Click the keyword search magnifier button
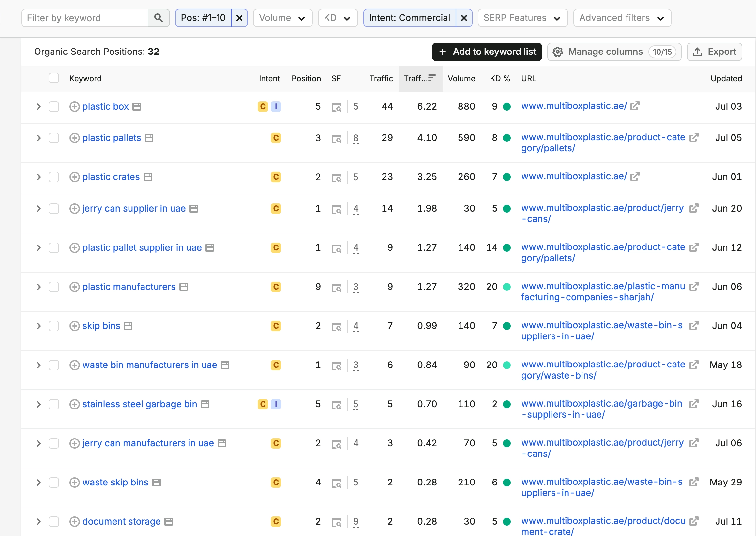Screen dimensions: 756x536 point(159,18)
